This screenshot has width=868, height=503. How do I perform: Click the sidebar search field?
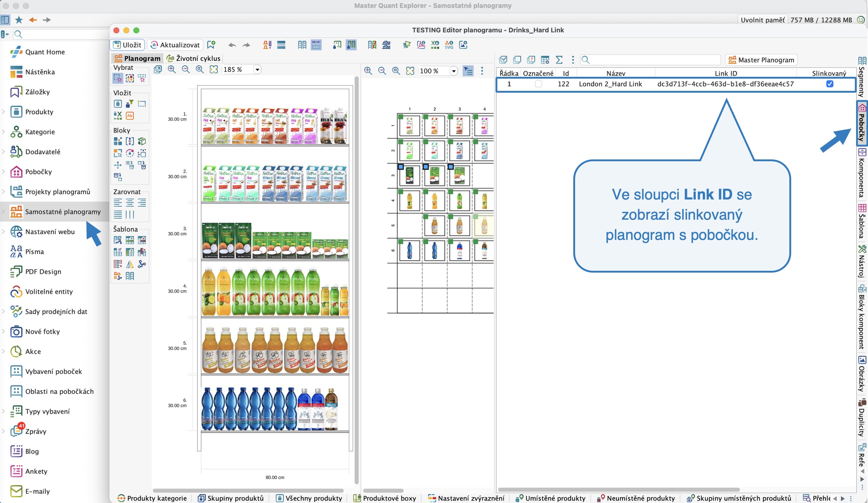61,34
